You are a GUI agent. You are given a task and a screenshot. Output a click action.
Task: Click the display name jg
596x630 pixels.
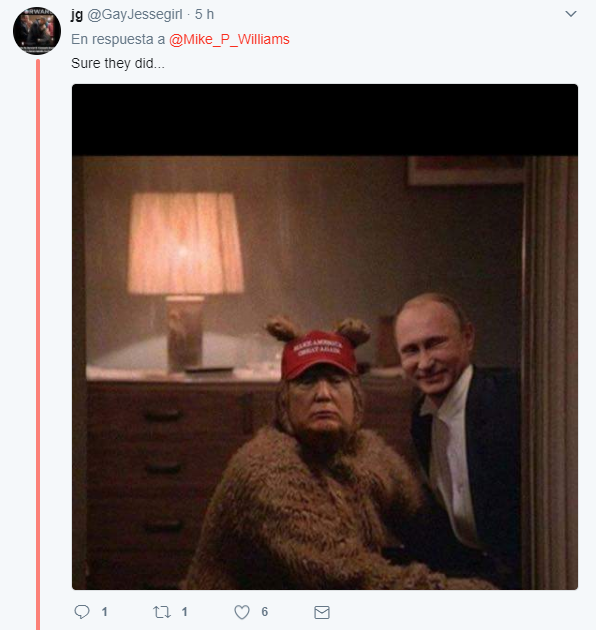tap(77, 14)
